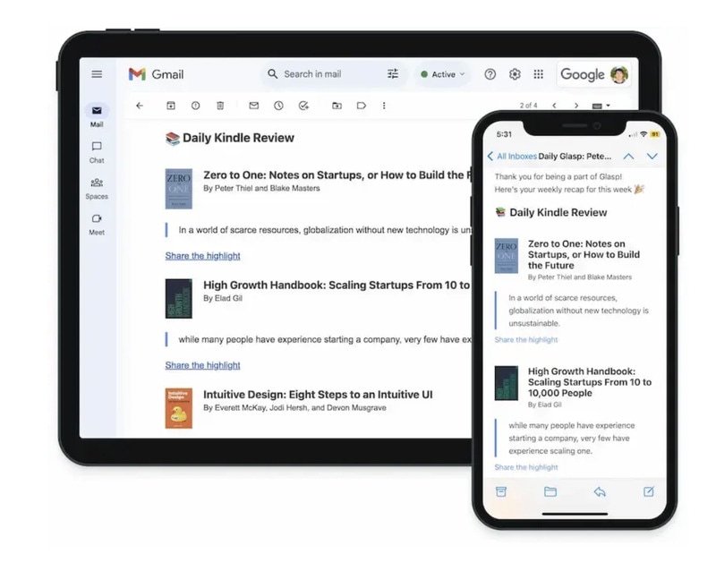716x588 pixels.
Task: Report spam using the exclamation icon
Action: [195, 106]
